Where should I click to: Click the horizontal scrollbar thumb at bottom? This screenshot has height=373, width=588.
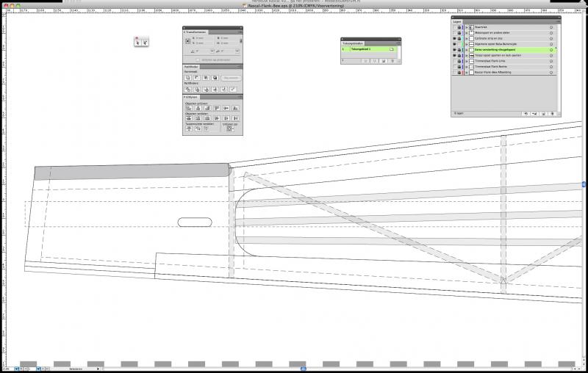click(x=304, y=369)
